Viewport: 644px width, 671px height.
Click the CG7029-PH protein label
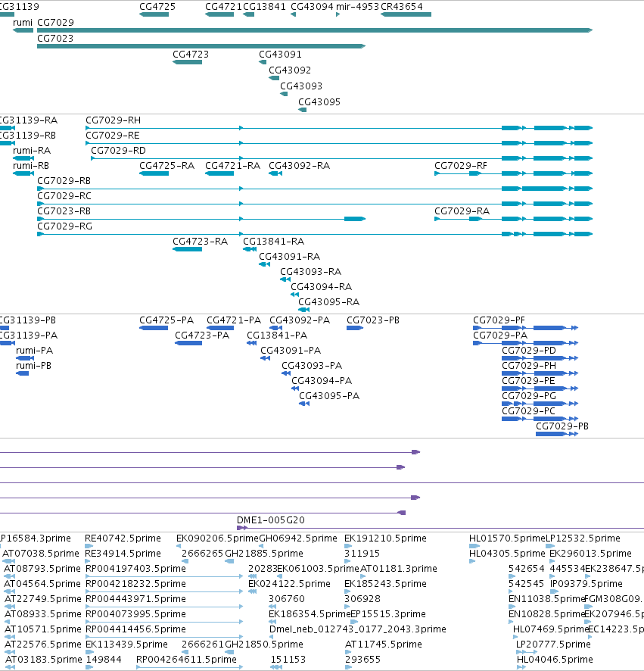529,366
